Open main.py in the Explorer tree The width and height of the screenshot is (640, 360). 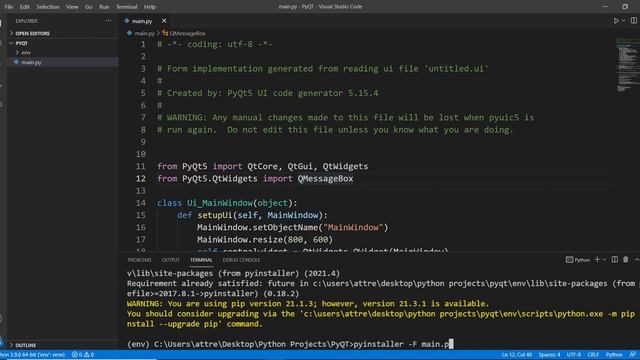31,62
